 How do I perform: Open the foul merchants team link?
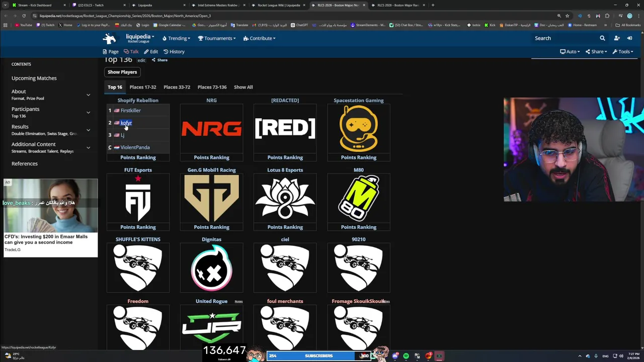point(285,301)
